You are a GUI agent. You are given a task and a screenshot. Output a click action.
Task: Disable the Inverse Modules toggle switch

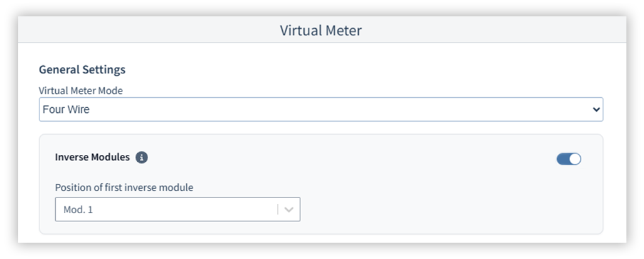pos(569,159)
